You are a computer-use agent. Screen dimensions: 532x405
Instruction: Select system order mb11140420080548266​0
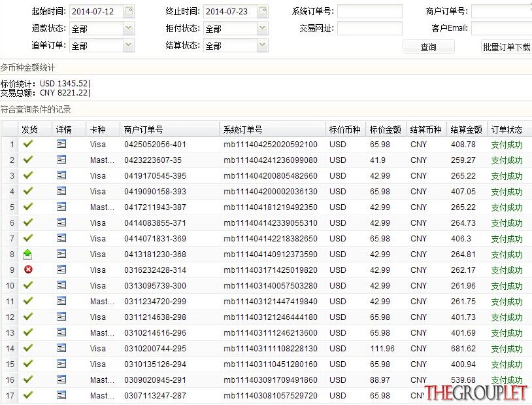pyautogui.click(x=271, y=175)
